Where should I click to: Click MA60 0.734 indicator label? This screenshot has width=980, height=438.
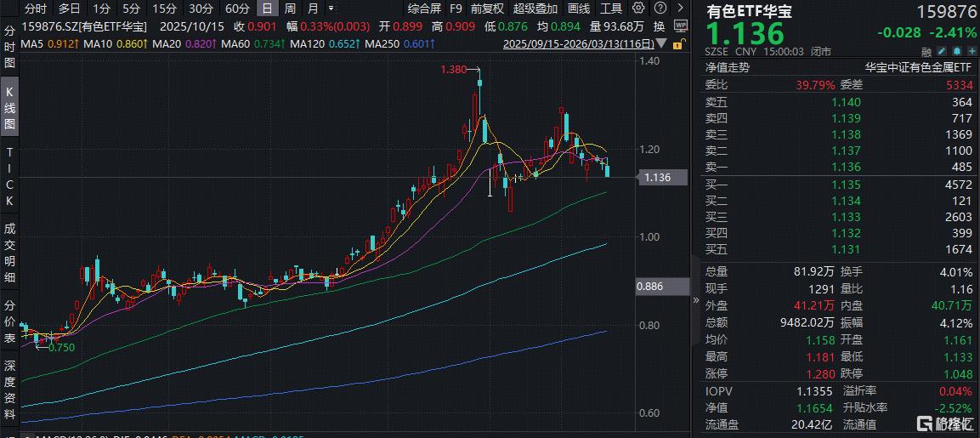point(252,44)
